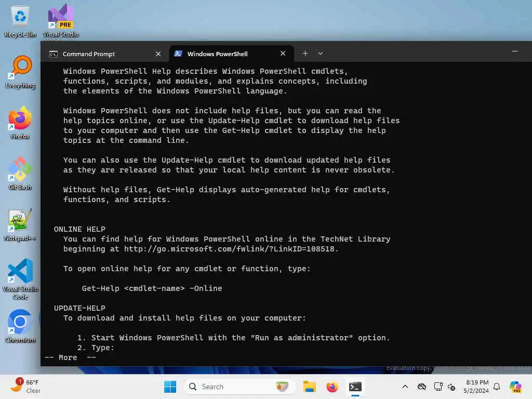The height and width of the screenshot is (399, 532).
Task: Select the Windows PowerShell tab
Action: [231, 54]
